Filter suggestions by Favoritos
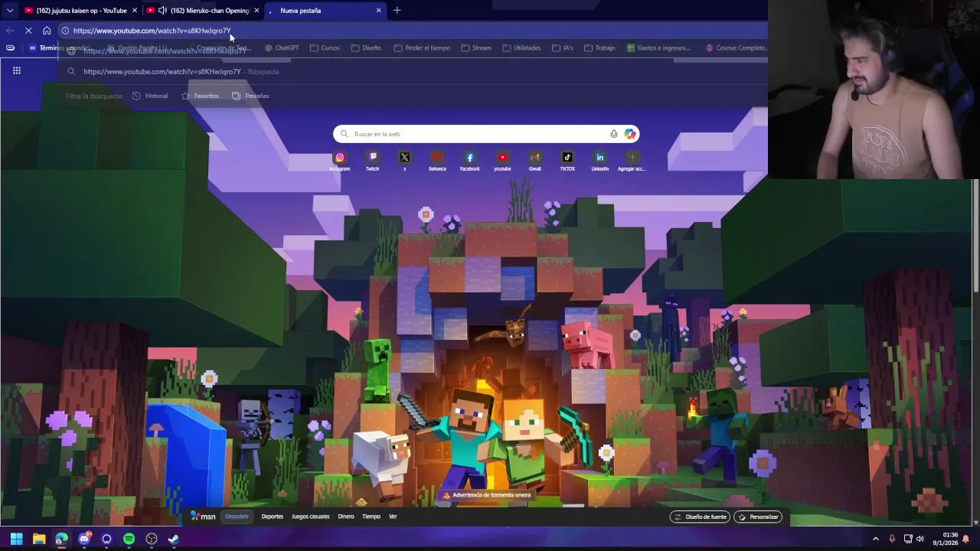The height and width of the screenshot is (551, 980). click(x=201, y=96)
